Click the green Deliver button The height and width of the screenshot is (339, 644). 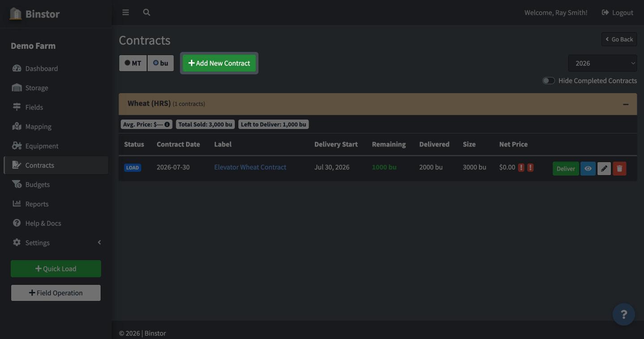tap(566, 168)
